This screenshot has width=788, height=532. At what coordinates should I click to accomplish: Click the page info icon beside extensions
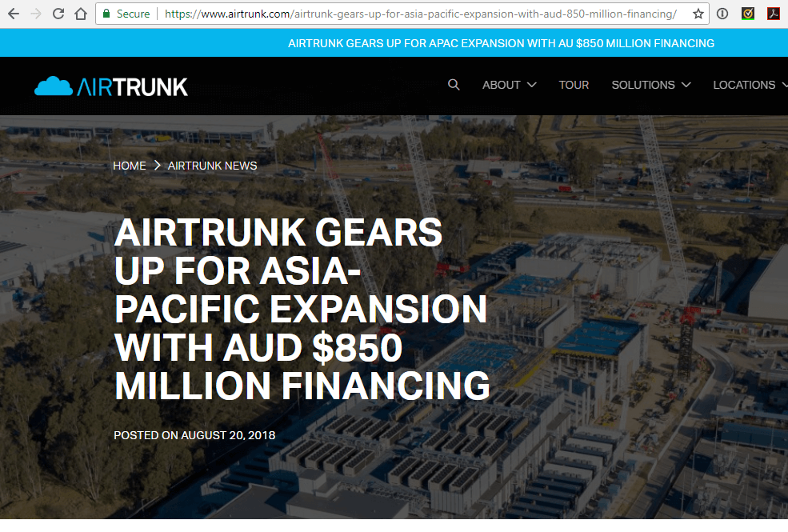[x=722, y=14]
